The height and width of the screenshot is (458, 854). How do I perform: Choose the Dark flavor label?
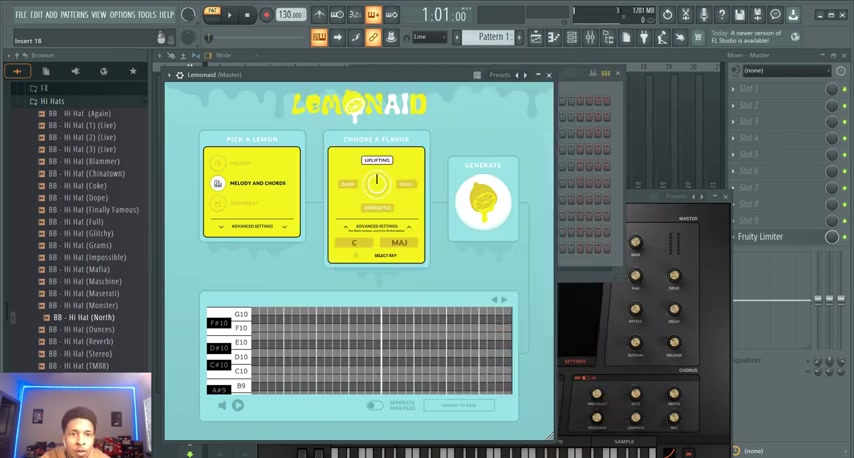(x=347, y=184)
